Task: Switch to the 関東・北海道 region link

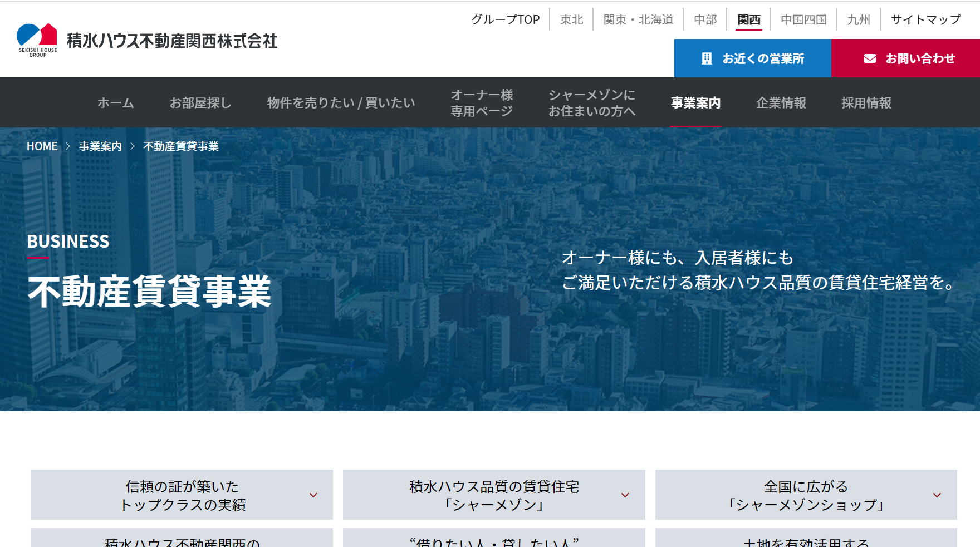Action: click(638, 19)
